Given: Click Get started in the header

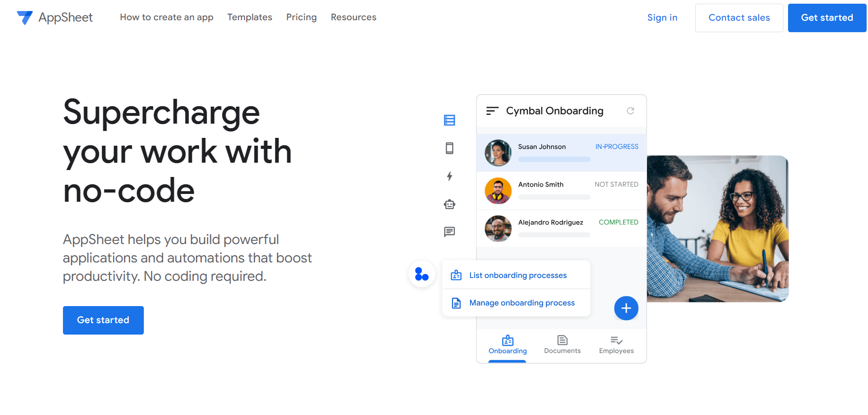Looking at the screenshot, I should click(827, 18).
